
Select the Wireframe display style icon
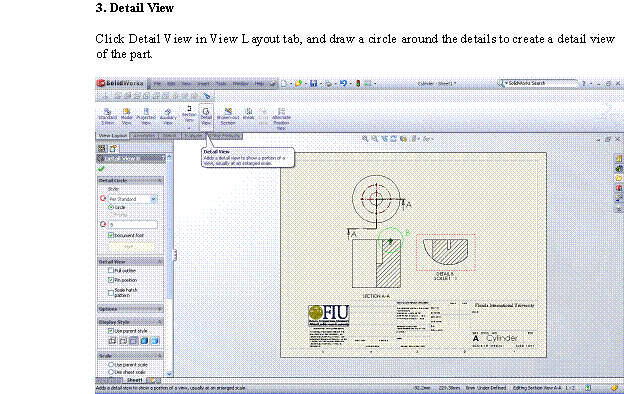click(x=113, y=341)
